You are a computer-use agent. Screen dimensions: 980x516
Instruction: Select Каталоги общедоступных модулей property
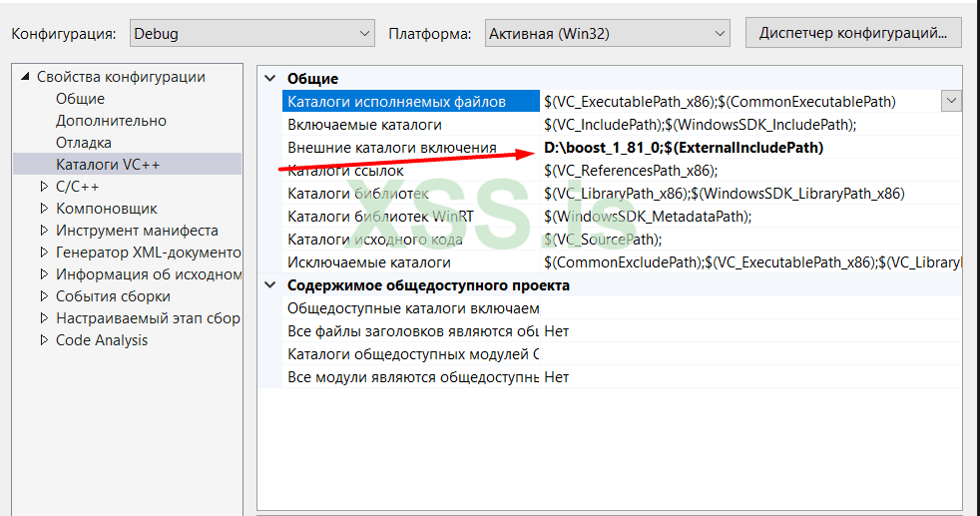pos(410,354)
